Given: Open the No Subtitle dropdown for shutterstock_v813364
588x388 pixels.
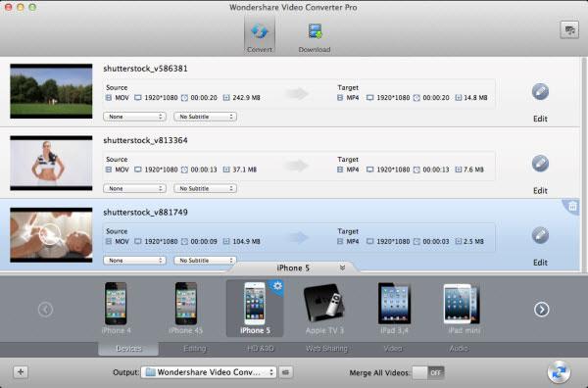Looking at the screenshot, I should [205, 188].
